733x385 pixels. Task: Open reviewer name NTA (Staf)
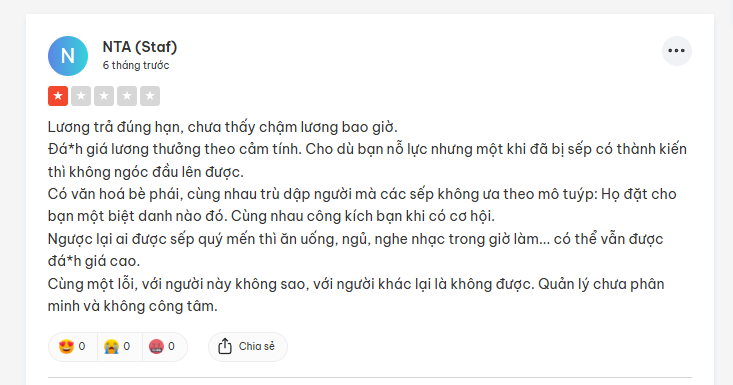click(140, 47)
